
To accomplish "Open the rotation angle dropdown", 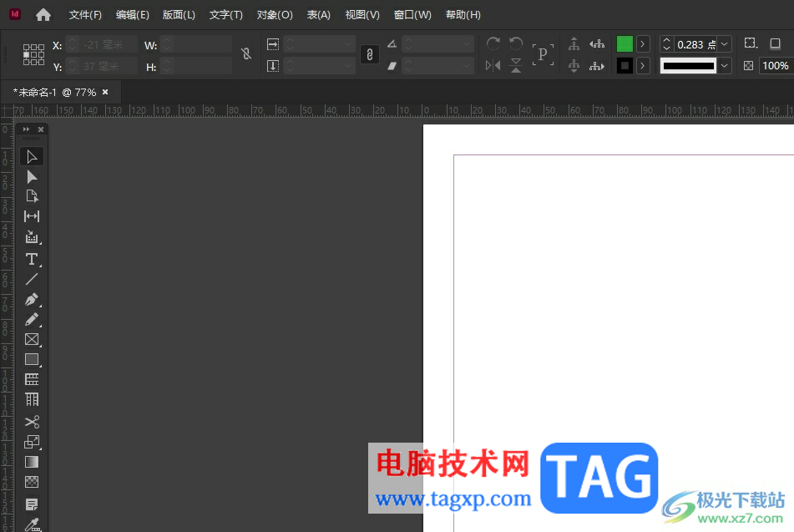I will point(467,44).
